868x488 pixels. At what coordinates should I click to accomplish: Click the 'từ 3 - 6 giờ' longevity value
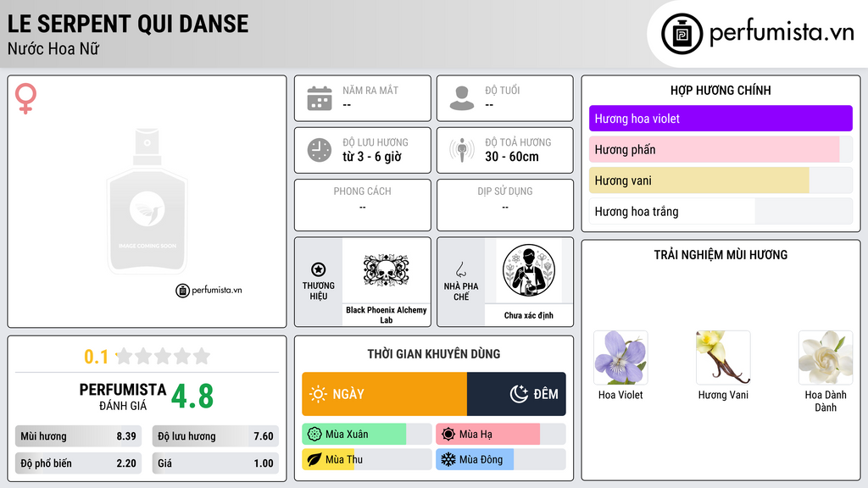[x=372, y=157]
